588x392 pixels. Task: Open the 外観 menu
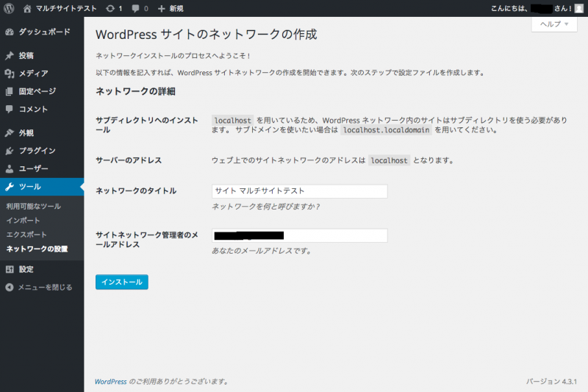[x=42, y=133]
